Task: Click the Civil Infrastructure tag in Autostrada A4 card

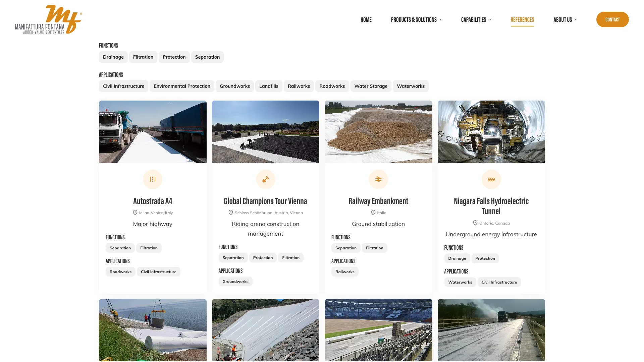Action: tap(159, 272)
